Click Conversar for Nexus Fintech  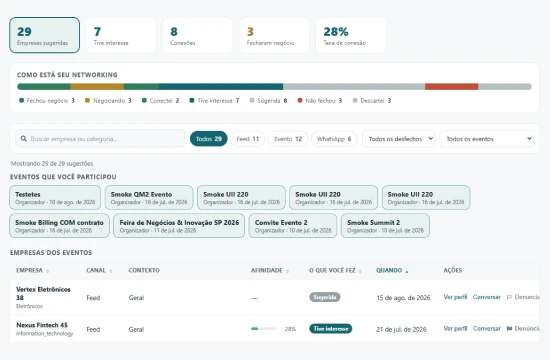coord(487,329)
